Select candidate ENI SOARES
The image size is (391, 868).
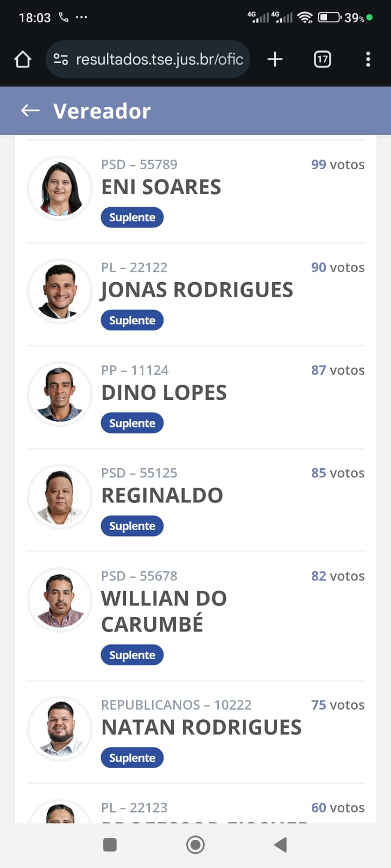[x=161, y=187]
